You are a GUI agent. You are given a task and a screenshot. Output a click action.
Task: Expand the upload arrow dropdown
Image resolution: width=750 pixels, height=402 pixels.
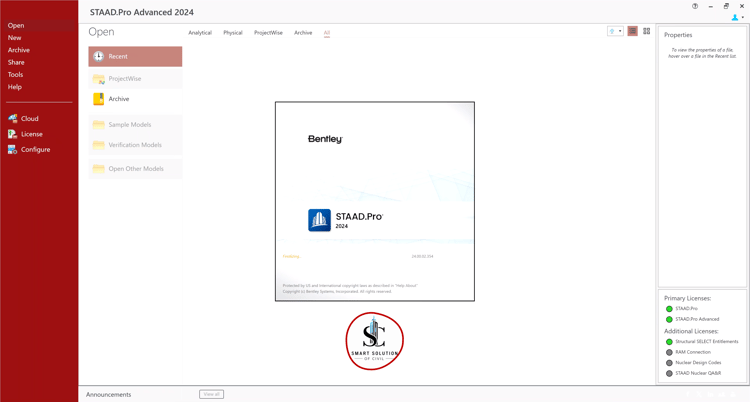615,31
